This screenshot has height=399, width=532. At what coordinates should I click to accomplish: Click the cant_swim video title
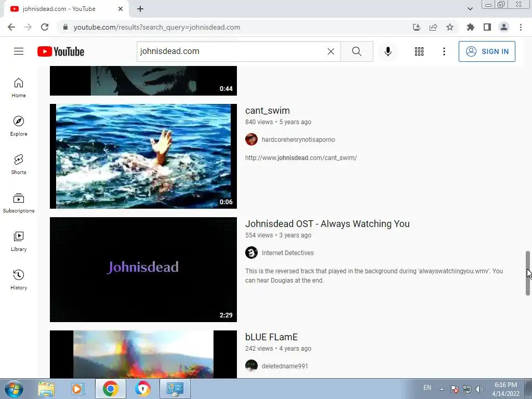pyautogui.click(x=268, y=111)
